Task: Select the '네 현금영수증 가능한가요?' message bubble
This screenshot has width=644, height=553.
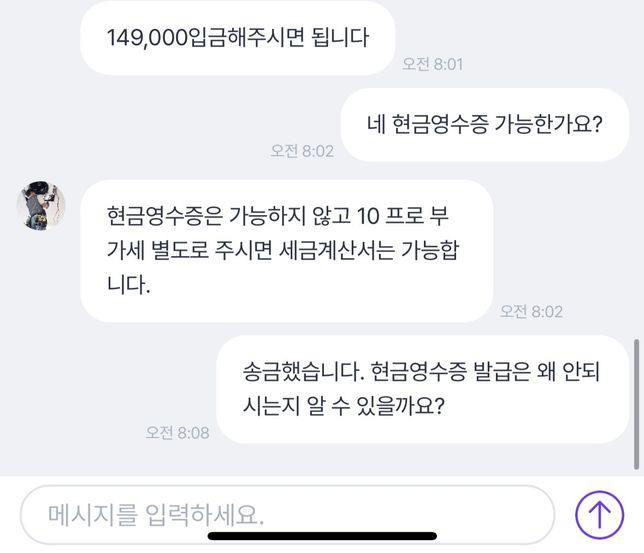Action: [x=485, y=124]
